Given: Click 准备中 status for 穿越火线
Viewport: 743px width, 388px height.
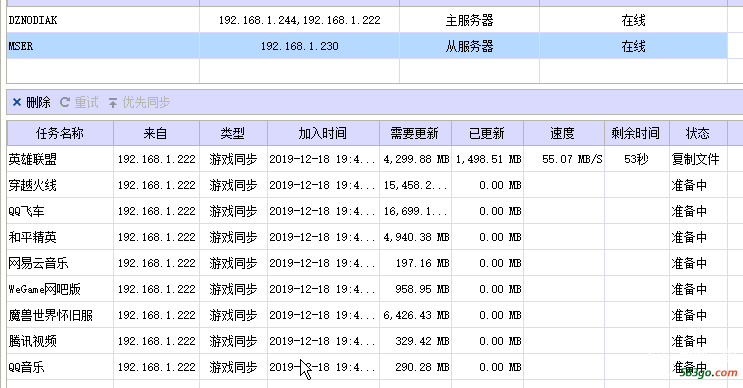Looking at the screenshot, I should point(689,185).
